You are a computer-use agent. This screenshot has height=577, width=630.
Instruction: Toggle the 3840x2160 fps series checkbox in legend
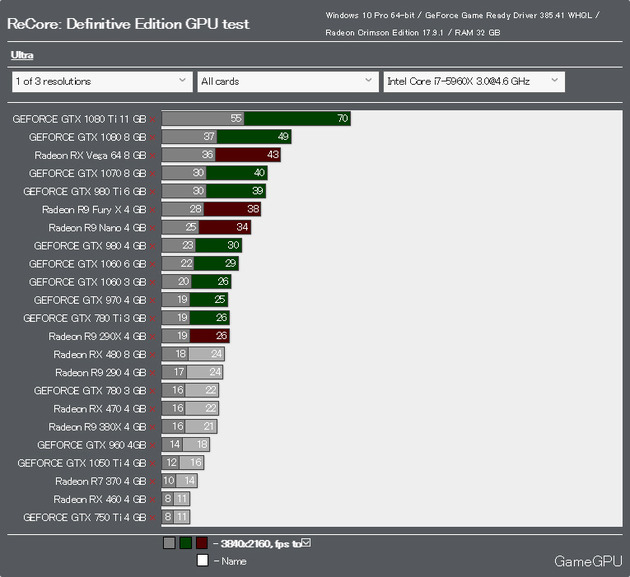[306, 543]
